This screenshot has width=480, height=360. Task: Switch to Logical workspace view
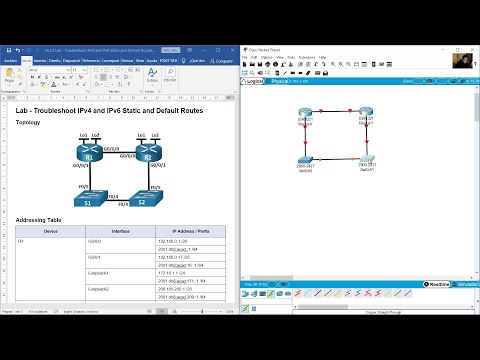(x=252, y=81)
